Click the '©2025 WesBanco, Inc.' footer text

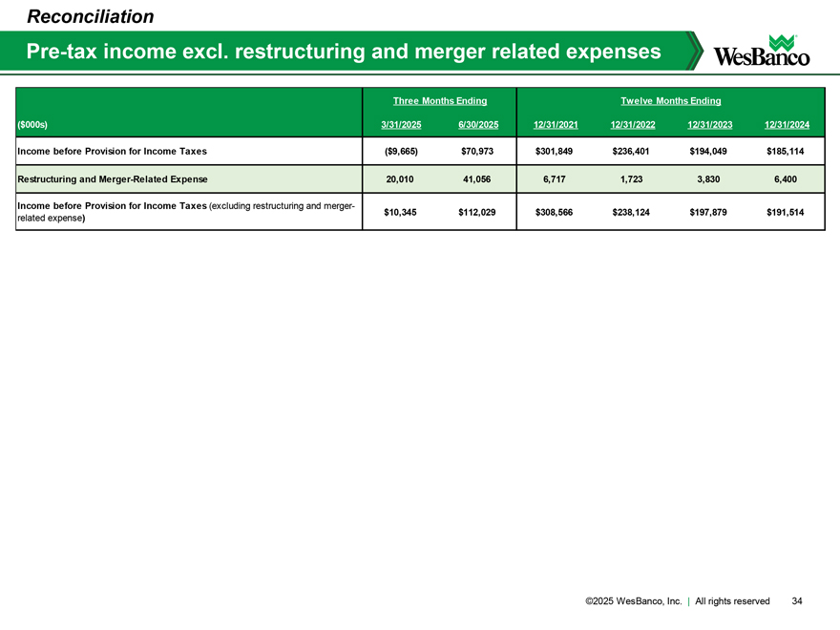(633, 601)
